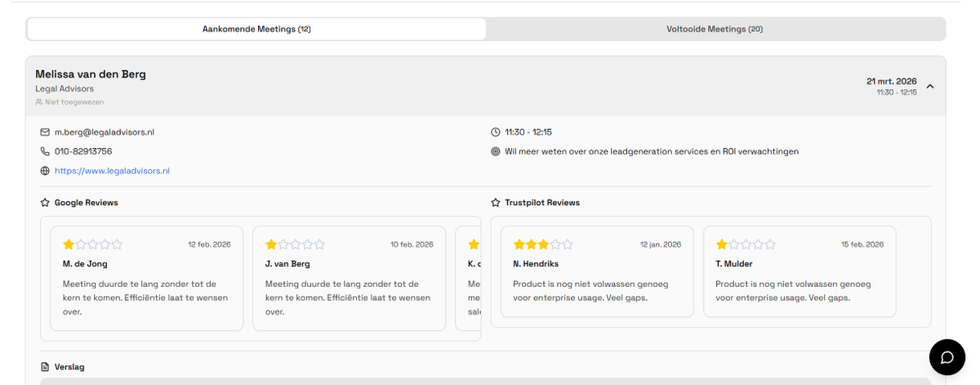Open the Voltooide Meetings tab
This screenshot has width=980, height=385.
[715, 29]
